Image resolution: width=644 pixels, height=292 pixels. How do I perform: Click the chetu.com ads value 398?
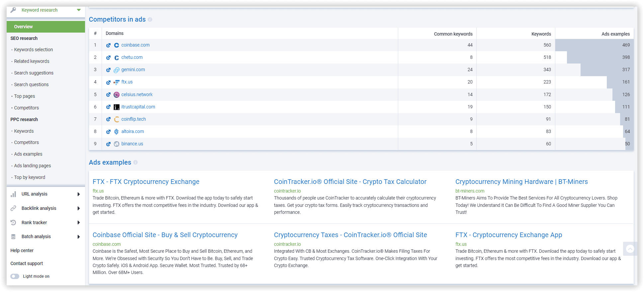tap(626, 57)
